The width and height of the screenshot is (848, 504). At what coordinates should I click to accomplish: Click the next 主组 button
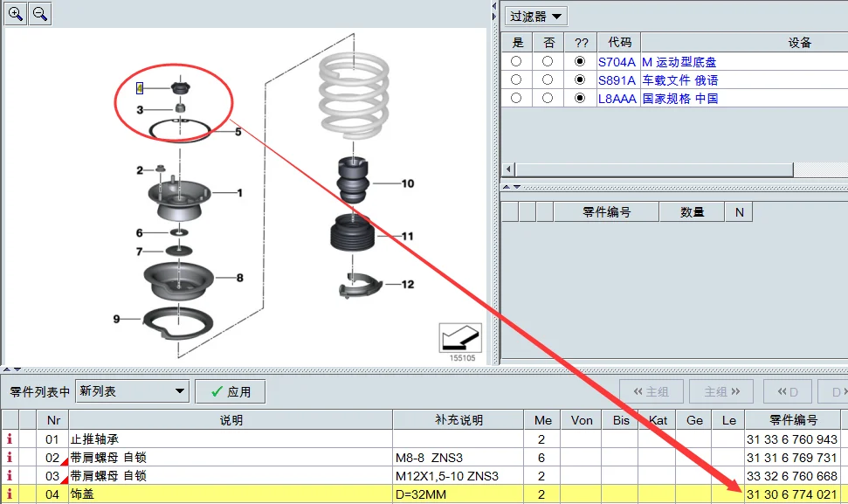(721, 391)
